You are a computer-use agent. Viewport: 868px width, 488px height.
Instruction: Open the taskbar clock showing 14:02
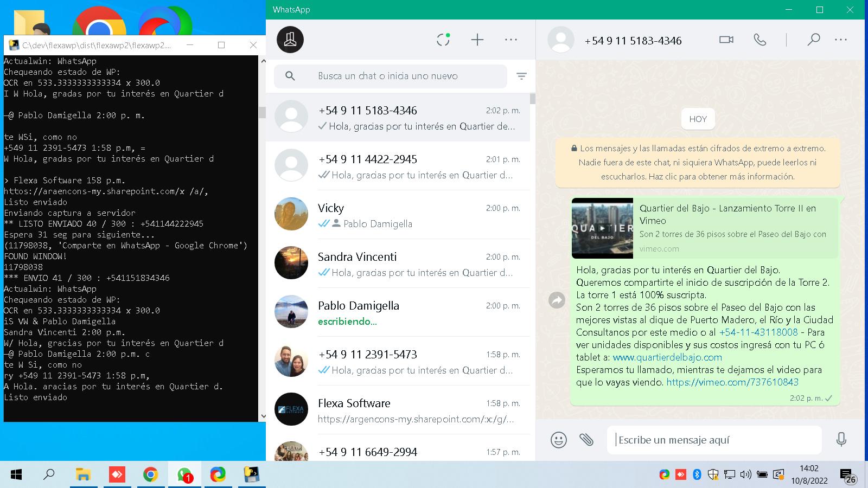tap(809, 474)
